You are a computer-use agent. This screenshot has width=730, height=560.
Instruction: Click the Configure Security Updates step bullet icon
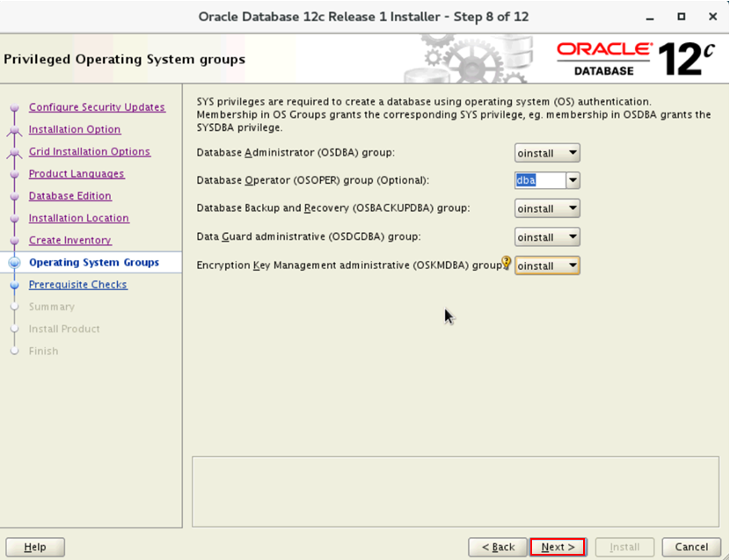click(14, 107)
